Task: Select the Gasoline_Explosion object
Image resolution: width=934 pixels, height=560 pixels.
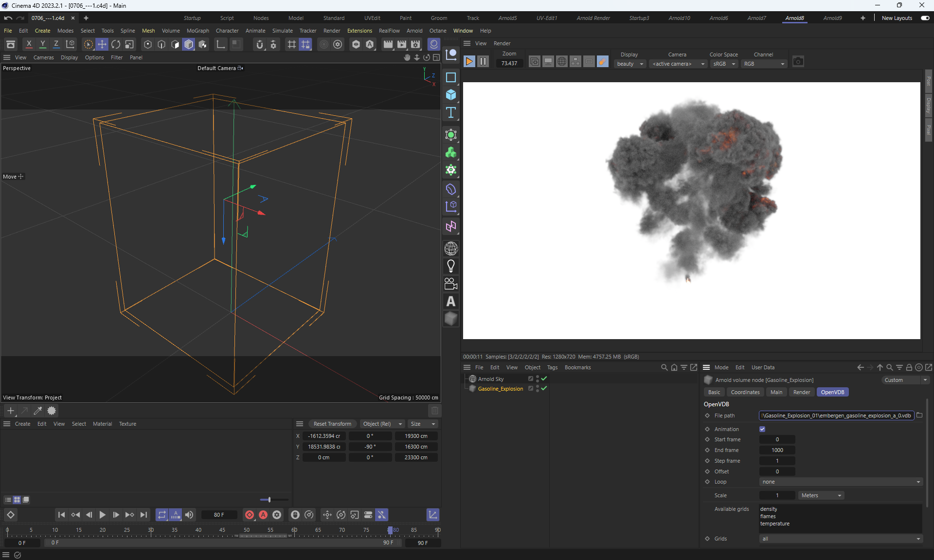Action: (500, 389)
